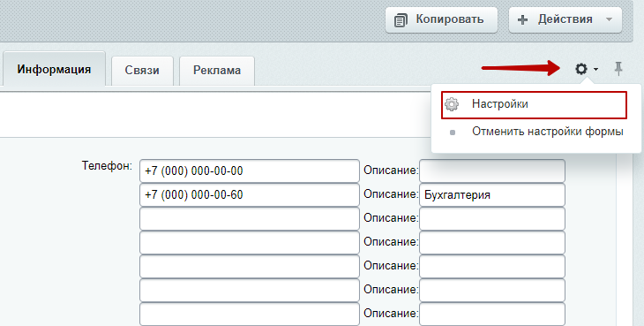The image size is (644, 326).
Task: Click the arrow on Действия button
Action: 609,19
